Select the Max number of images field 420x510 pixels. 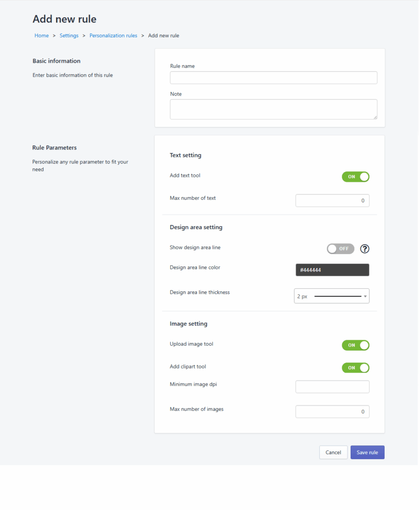(x=332, y=412)
